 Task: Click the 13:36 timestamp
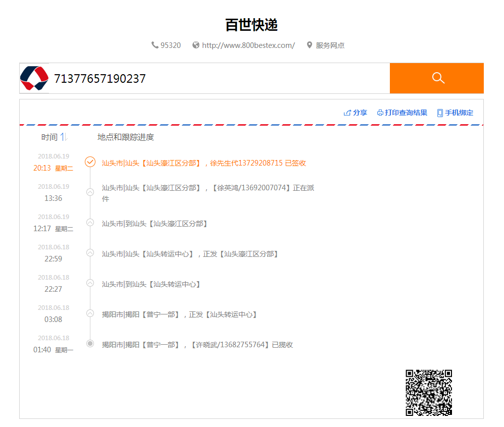click(54, 198)
